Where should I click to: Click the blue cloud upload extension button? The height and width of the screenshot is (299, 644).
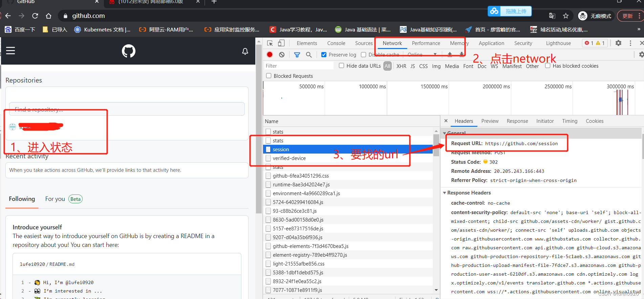(x=510, y=11)
